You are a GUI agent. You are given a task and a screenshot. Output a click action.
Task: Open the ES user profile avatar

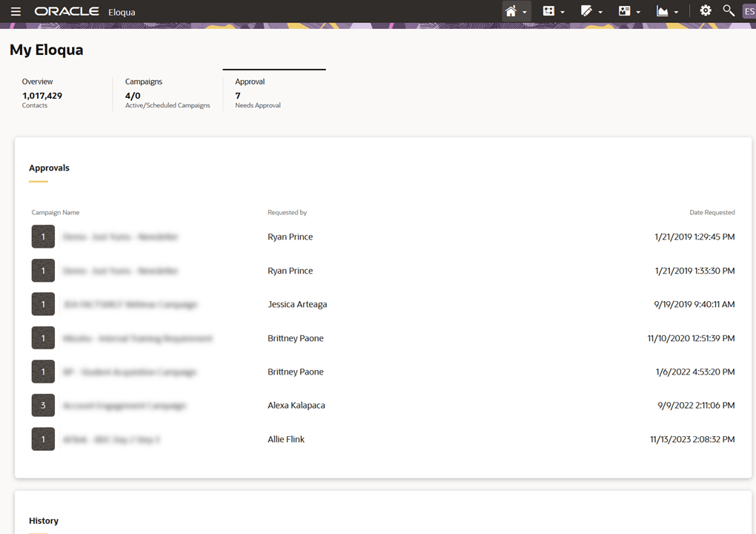coord(749,12)
